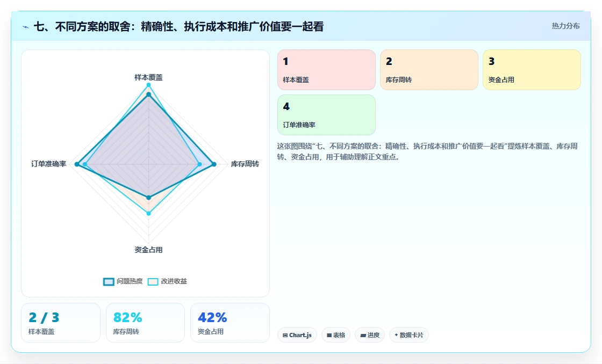Image resolution: width=602 pixels, height=364 pixels.
Task: Click the light cyan top point on 样本覆盖 axis
Action: pyautogui.click(x=148, y=85)
